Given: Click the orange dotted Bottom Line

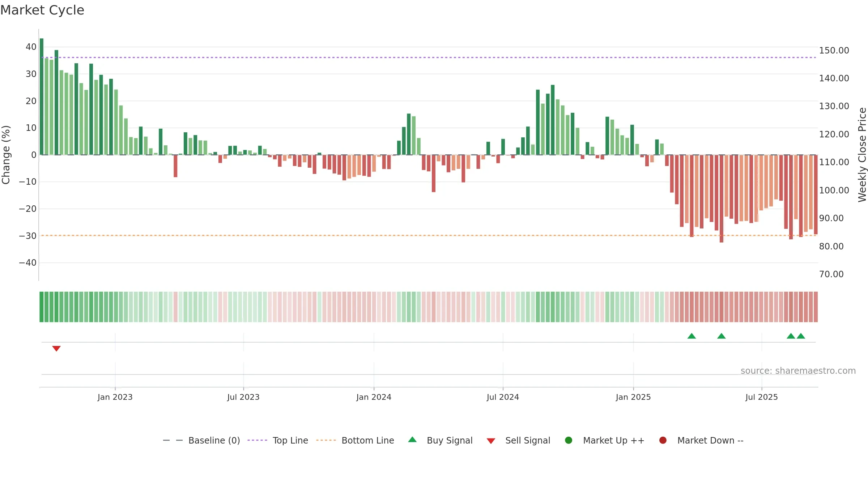Looking at the screenshot, I should pos(429,235).
